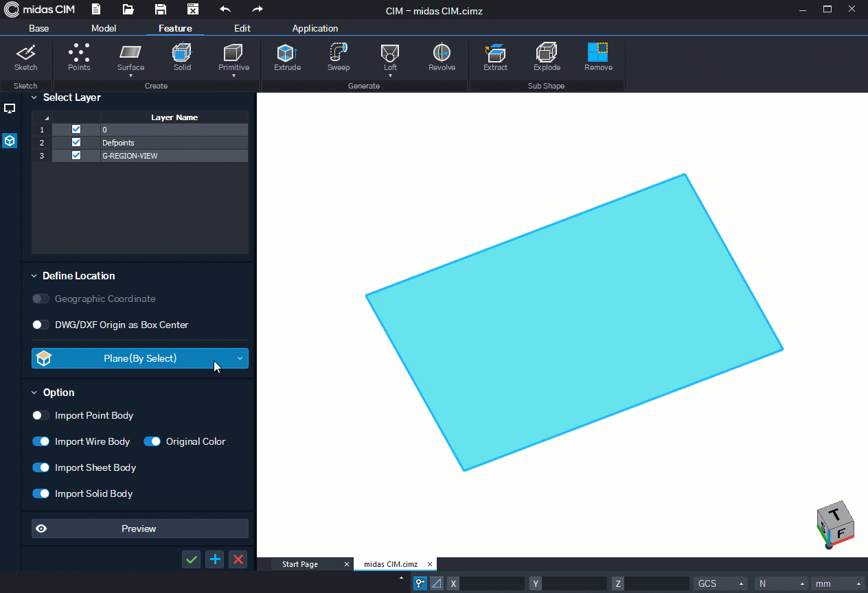Viewport: 868px width, 593px height.
Task: Open the model cube sidebar icon
Action: [x=10, y=141]
